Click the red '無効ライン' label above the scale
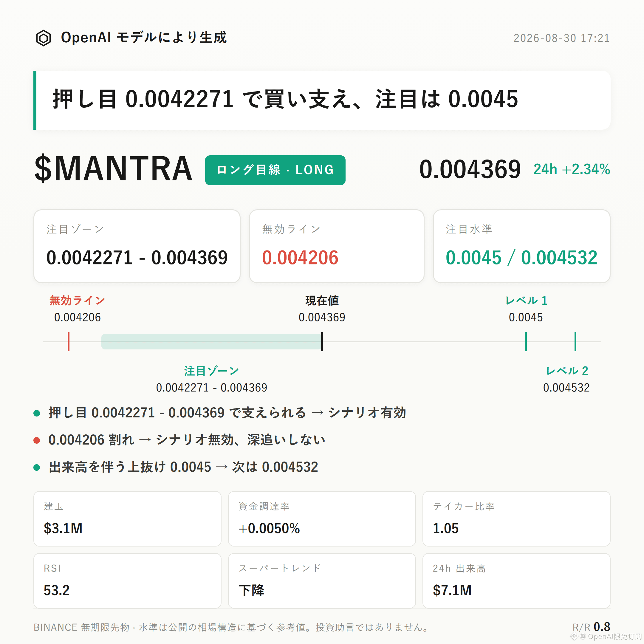644x644 pixels. (77, 300)
